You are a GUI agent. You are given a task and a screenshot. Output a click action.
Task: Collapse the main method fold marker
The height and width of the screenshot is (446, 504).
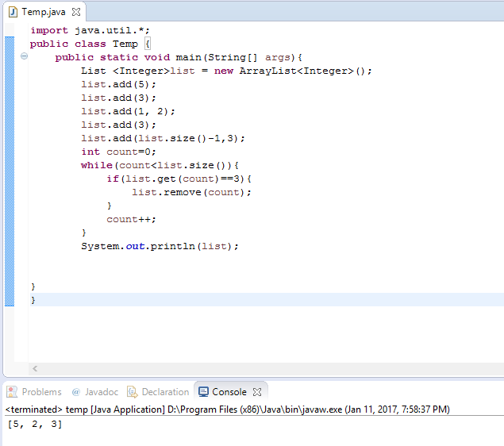(x=24, y=56)
